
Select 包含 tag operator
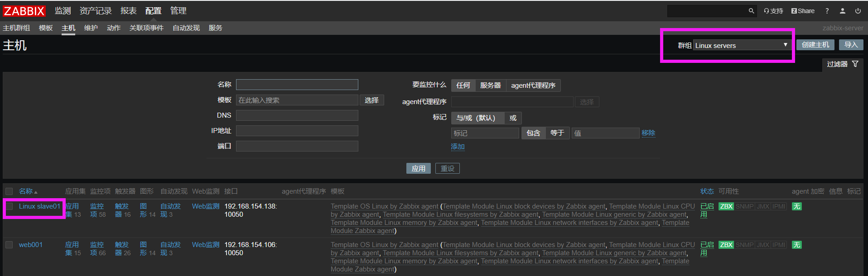pos(533,133)
